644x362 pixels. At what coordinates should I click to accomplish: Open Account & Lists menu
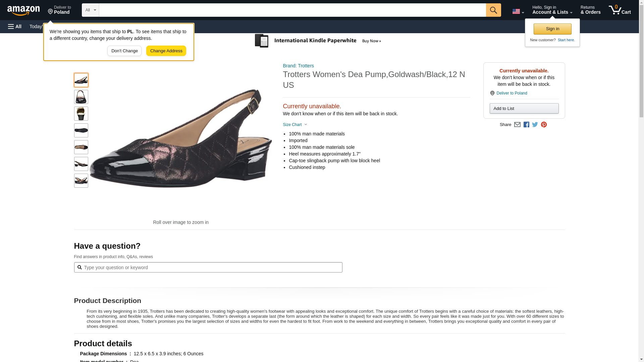coord(552,10)
